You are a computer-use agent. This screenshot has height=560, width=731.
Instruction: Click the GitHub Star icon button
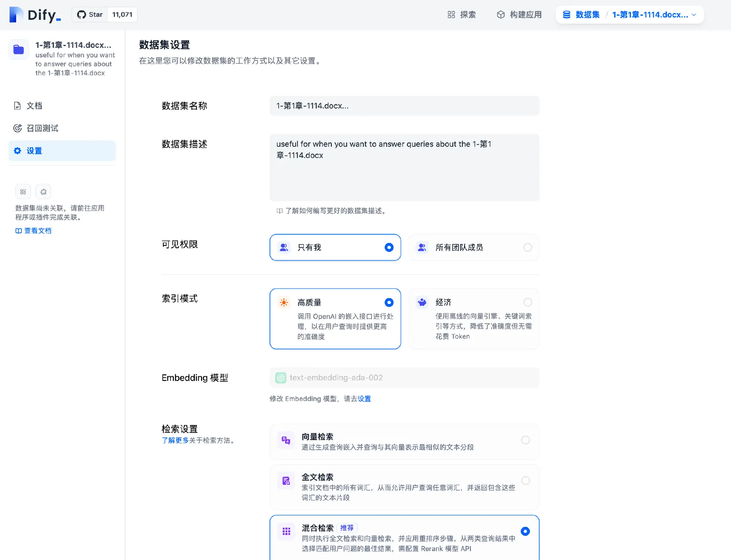coord(90,14)
